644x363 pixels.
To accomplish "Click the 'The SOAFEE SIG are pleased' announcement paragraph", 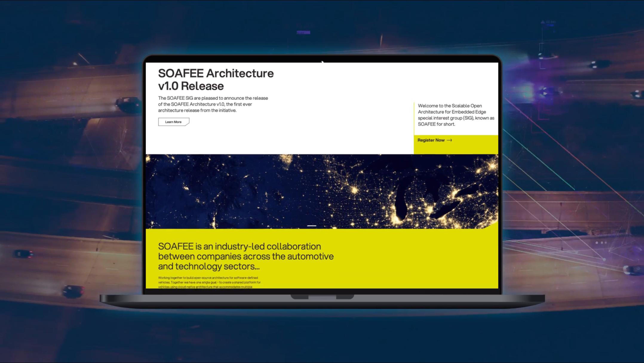I will point(213,104).
